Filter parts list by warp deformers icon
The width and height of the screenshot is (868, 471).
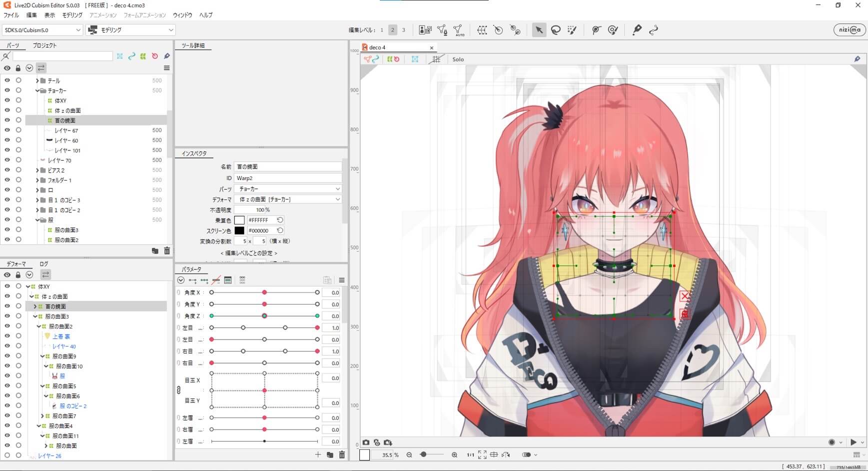click(143, 56)
